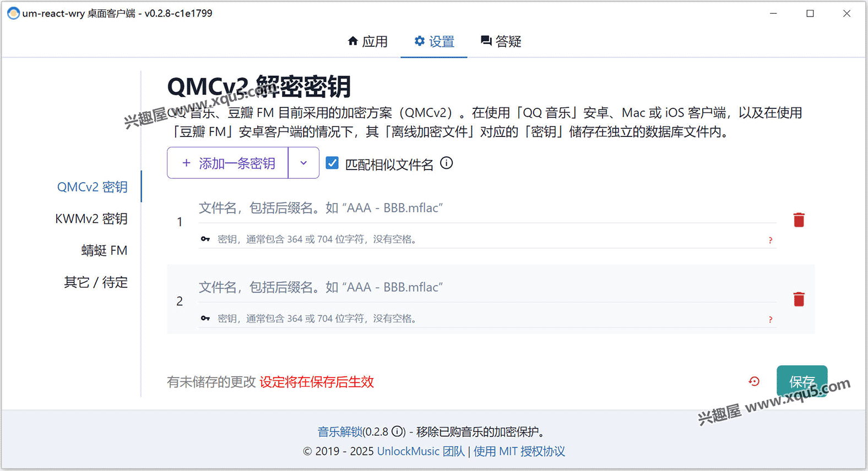This screenshot has height=471, width=868.
Task: Click the key icon in row 1
Action: pos(205,239)
